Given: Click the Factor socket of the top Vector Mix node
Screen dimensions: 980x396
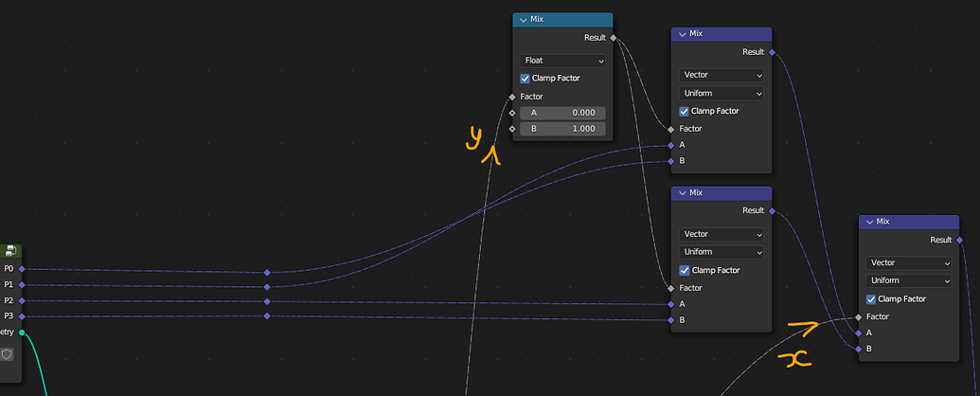Looking at the screenshot, I should coord(670,130).
